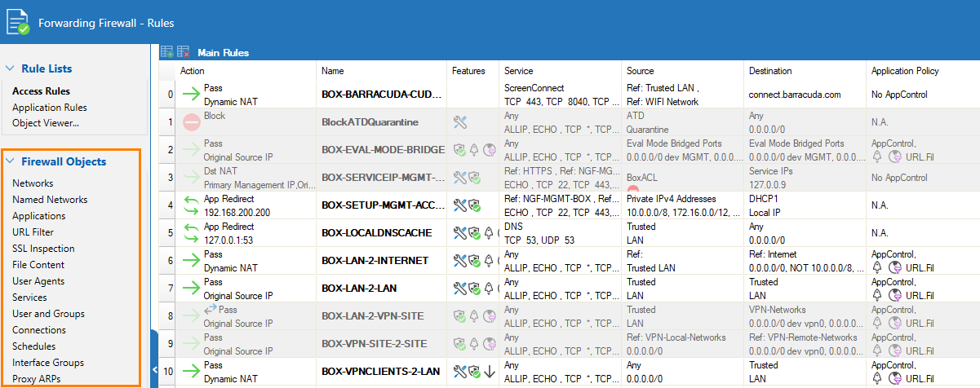Screen dimensions: 980x388
Task: Open Schedules objects
Action: 34,346
